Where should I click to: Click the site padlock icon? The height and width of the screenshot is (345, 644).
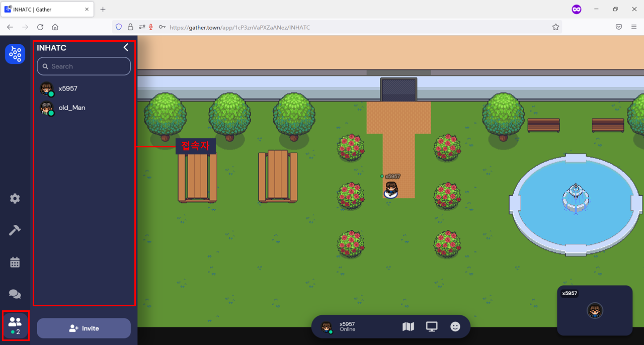click(x=130, y=27)
